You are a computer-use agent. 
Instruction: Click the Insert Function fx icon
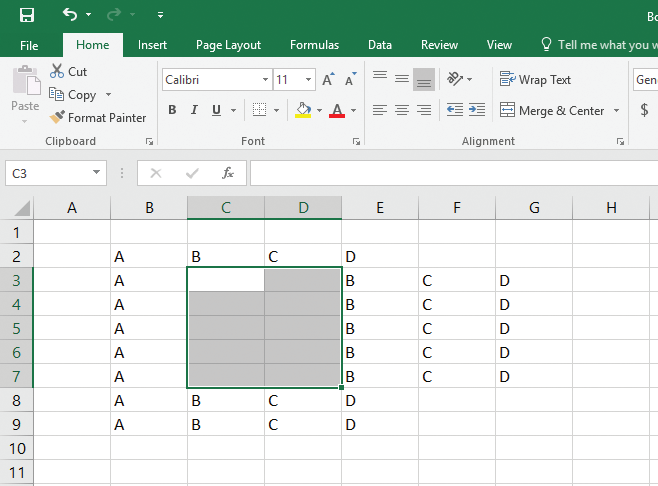pos(228,173)
